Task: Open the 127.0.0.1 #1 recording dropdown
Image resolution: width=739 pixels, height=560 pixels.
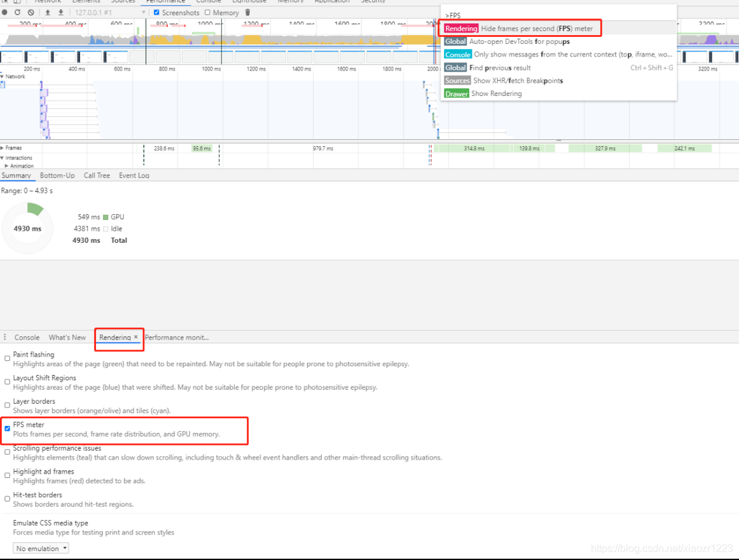Action: pos(111,12)
